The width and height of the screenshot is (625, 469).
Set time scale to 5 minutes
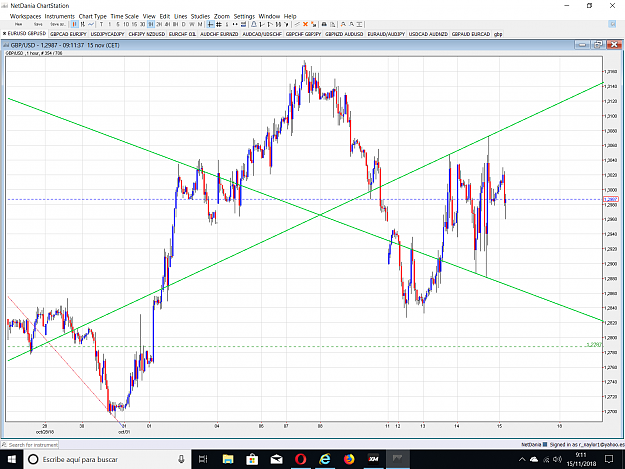click(x=118, y=24)
